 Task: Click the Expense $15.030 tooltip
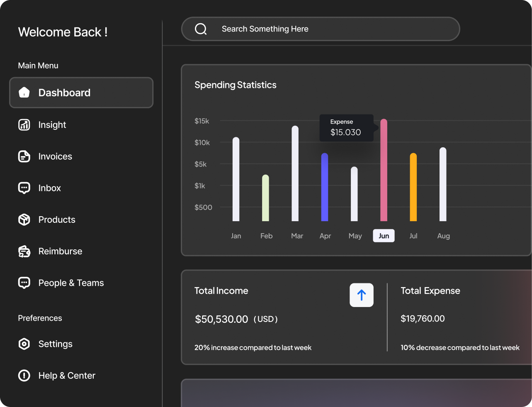[x=347, y=128]
